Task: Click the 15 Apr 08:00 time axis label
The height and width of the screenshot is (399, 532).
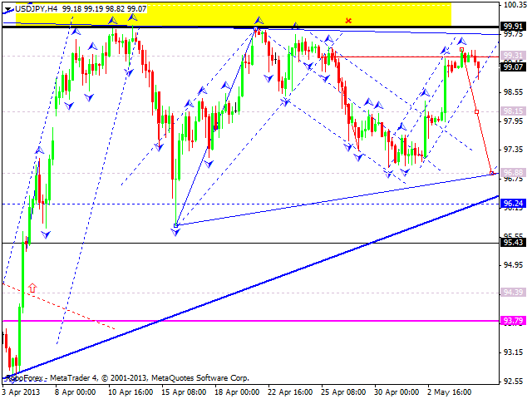Action: coord(185,391)
